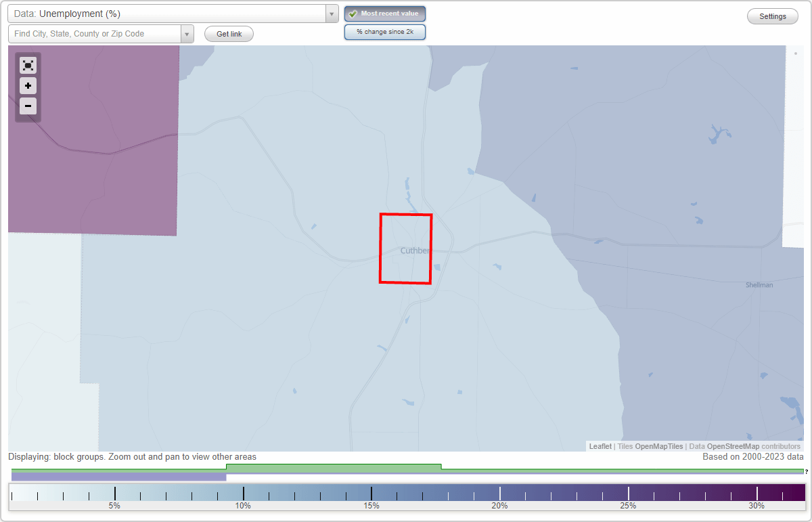Click the 20% mark on color legend
Viewport: 812px width, 522px height.
(x=500, y=505)
